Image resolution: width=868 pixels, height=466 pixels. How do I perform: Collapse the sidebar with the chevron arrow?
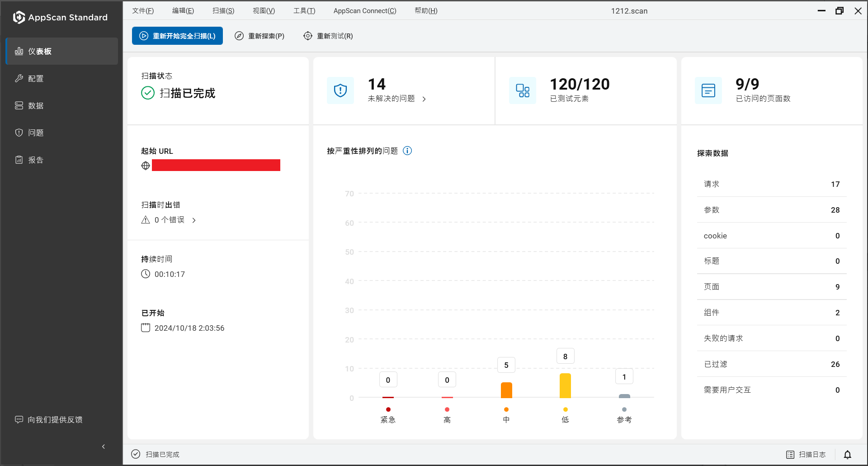[x=104, y=447]
